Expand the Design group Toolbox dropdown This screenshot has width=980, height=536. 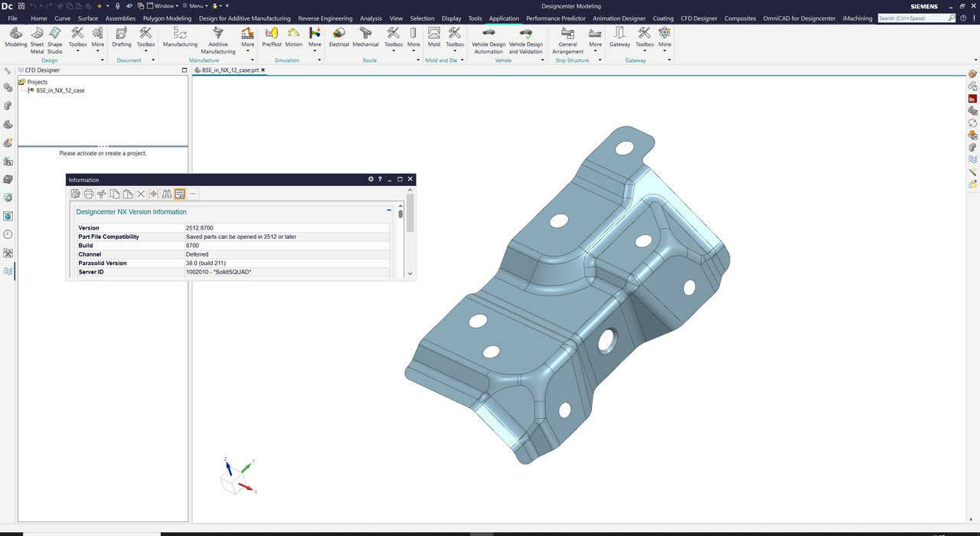coord(78,41)
